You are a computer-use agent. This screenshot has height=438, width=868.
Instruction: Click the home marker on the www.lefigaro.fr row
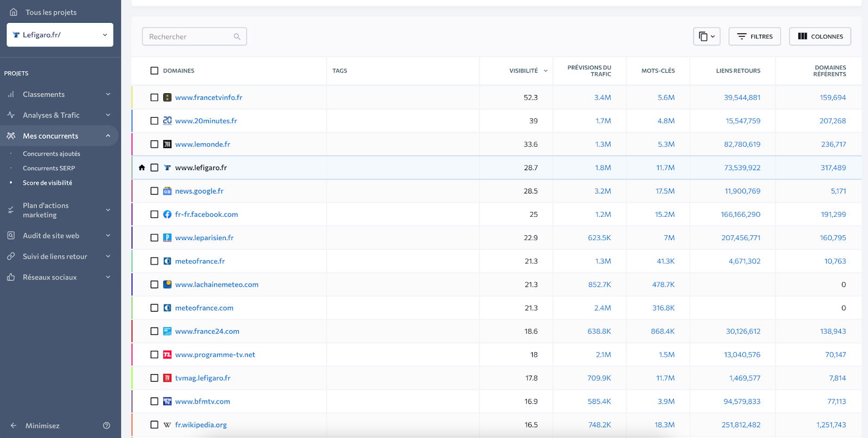point(142,168)
